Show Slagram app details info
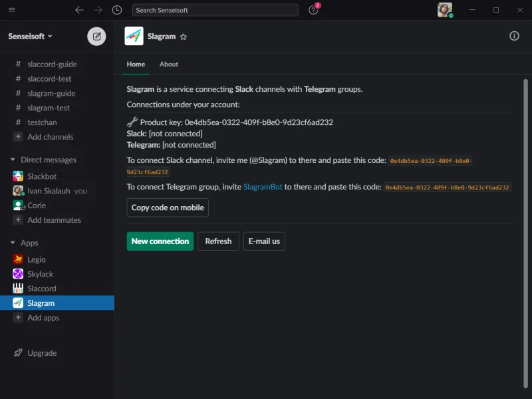The image size is (532, 399). point(514,36)
